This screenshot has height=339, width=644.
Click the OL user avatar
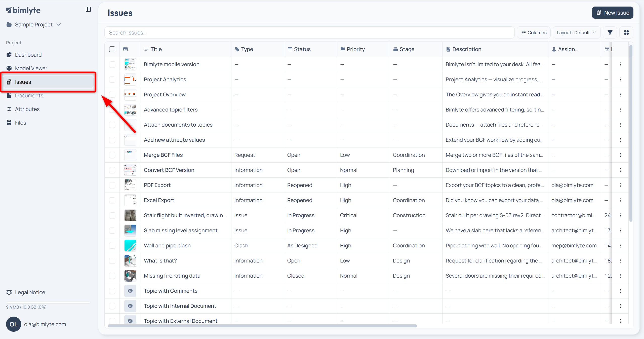pyautogui.click(x=14, y=324)
